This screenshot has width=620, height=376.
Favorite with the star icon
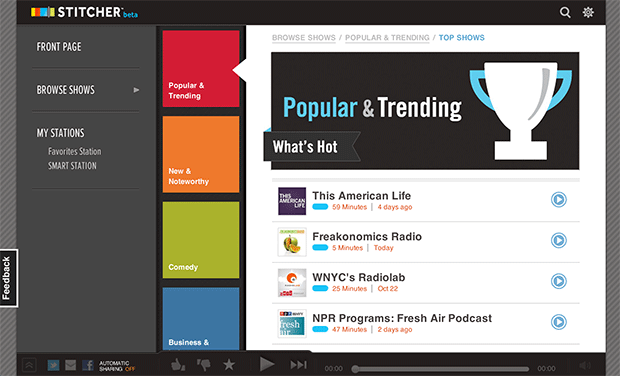tap(229, 364)
